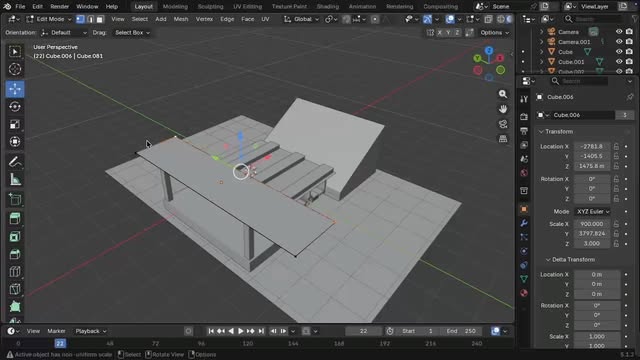Select the Annotate tool
The image size is (640, 360).
coord(15,162)
